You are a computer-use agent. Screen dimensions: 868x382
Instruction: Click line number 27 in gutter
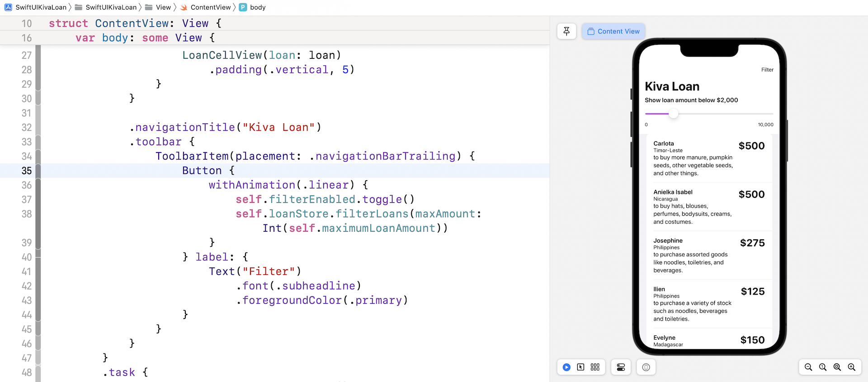pyautogui.click(x=27, y=55)
